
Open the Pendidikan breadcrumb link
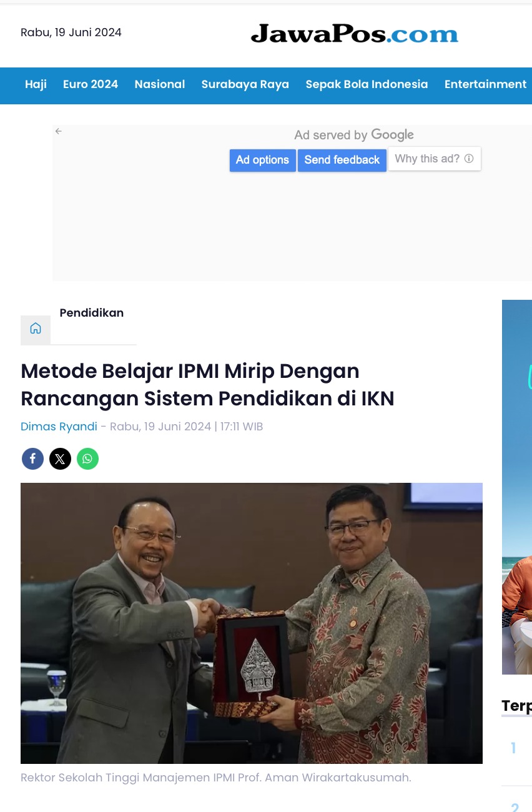[92, 313]
